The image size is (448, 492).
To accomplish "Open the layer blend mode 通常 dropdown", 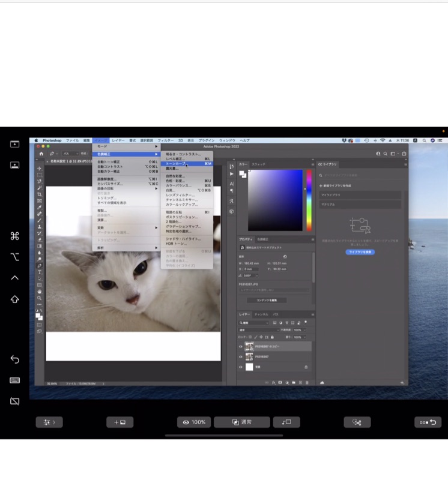I will tap(258, 330).
